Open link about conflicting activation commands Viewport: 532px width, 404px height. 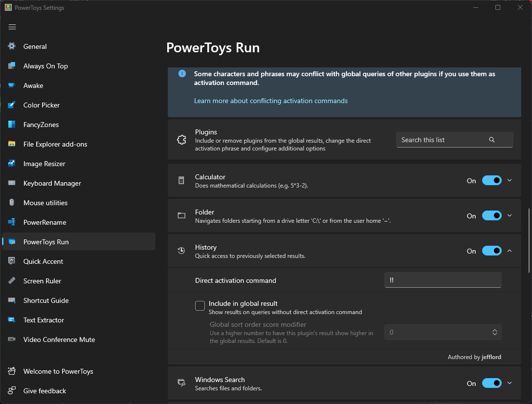[270, 101]
